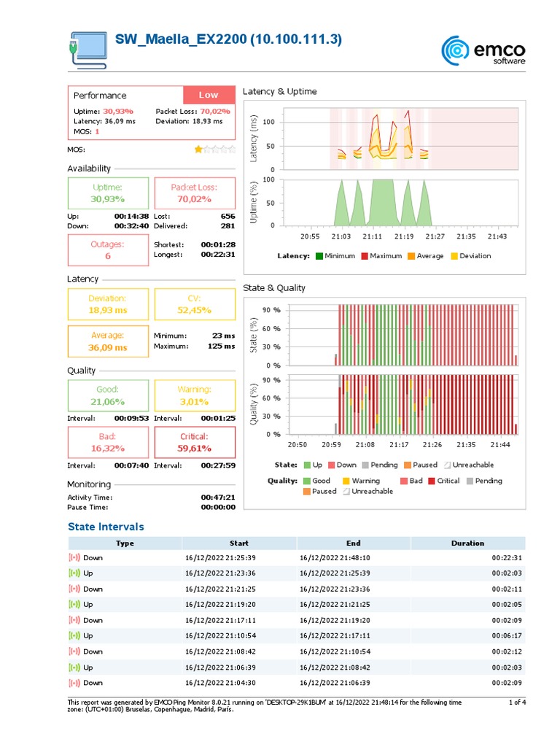This screenshot has width=560, height=747.
Task: Click the computer host icon beside the title
Action: [88, 50]
